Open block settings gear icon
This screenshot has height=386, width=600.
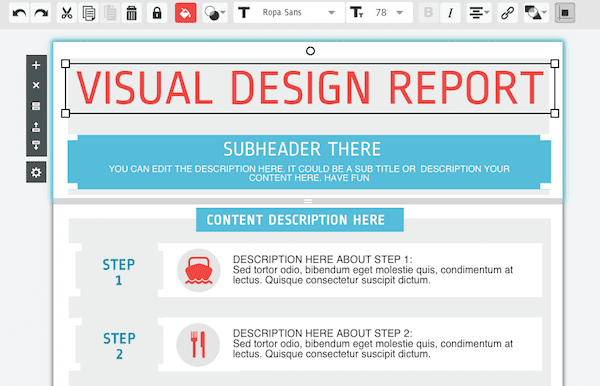pyautogui.click(x=36, y=173)
